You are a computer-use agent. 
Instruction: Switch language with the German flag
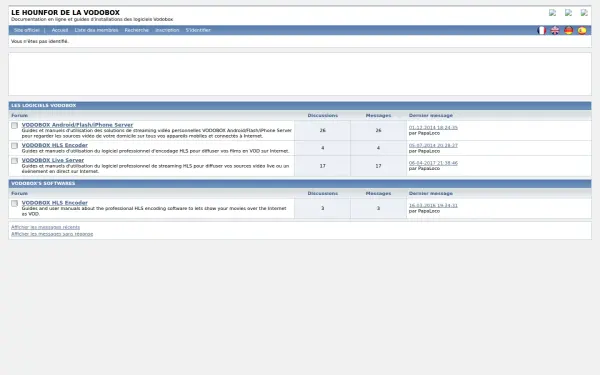click(x=569, y=30)
